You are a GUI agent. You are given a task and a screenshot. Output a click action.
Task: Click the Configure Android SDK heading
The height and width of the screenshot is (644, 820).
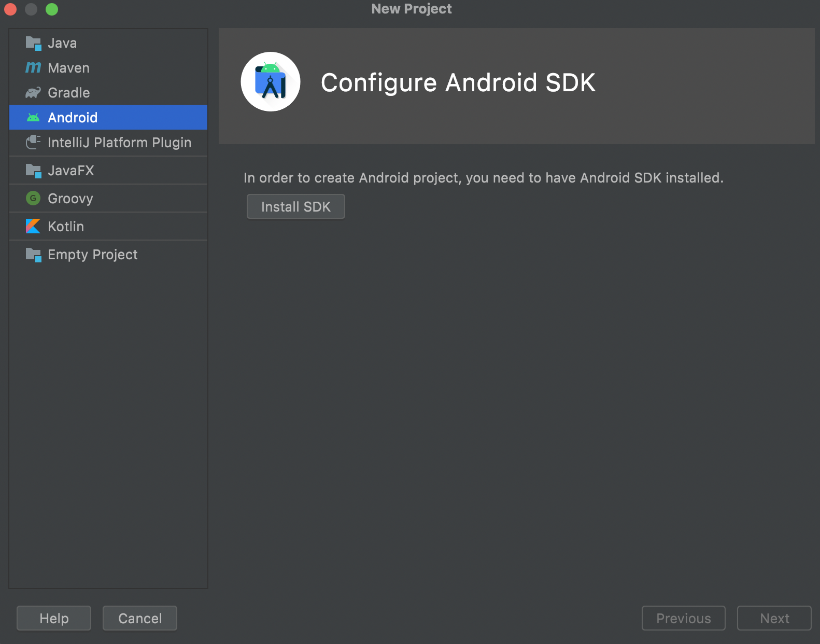coord(458,82)
